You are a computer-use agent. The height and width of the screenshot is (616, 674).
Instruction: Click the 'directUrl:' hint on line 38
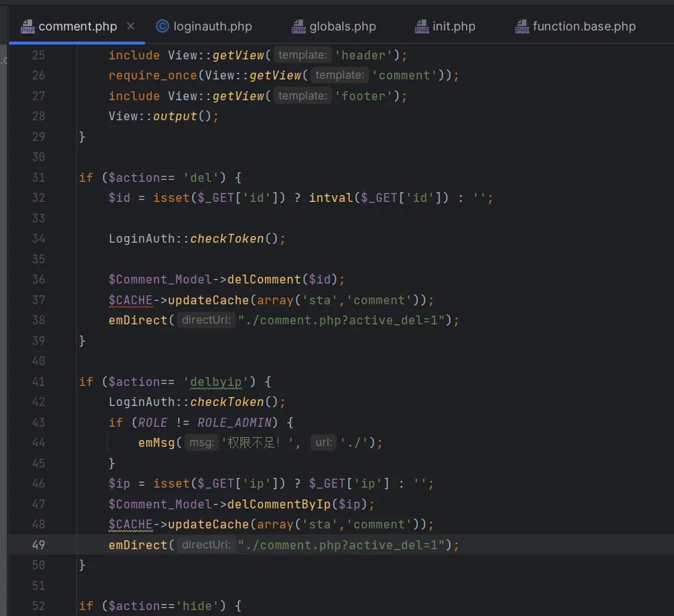207,320
